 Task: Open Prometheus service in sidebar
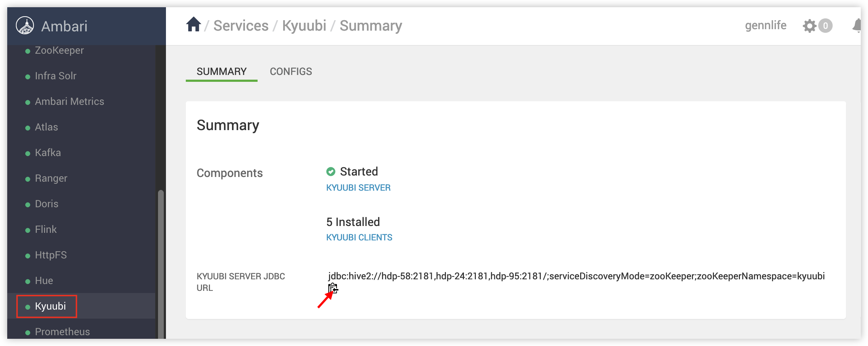point(62,332)
